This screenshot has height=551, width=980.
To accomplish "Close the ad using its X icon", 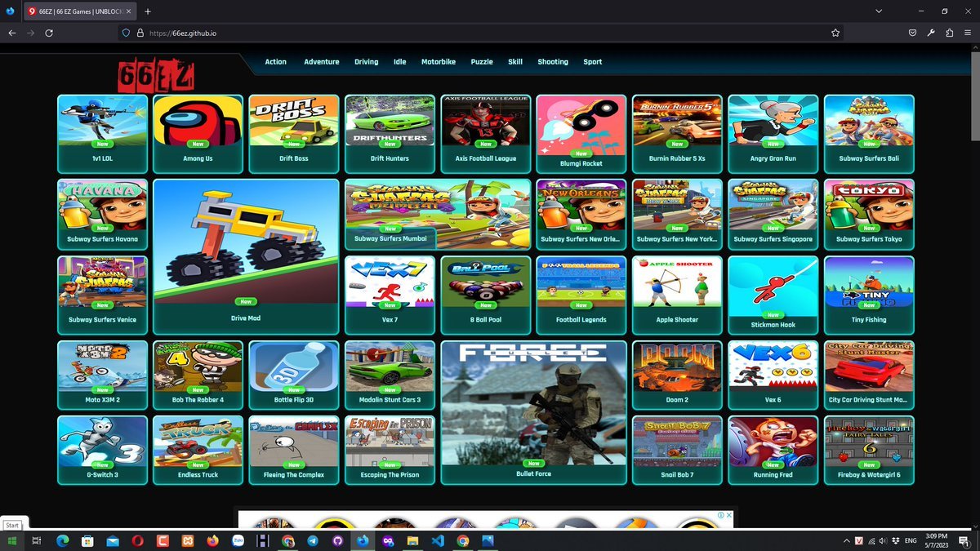I will [x=728, y=515].
